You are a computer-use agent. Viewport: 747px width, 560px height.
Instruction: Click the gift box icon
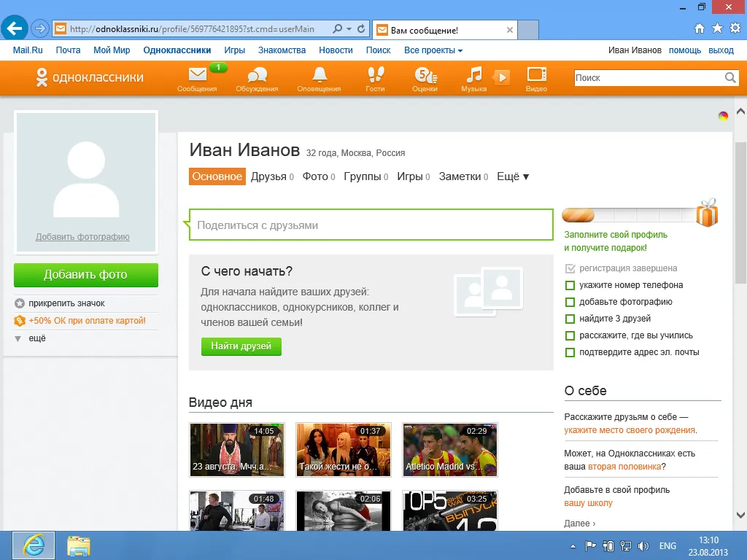707,212
